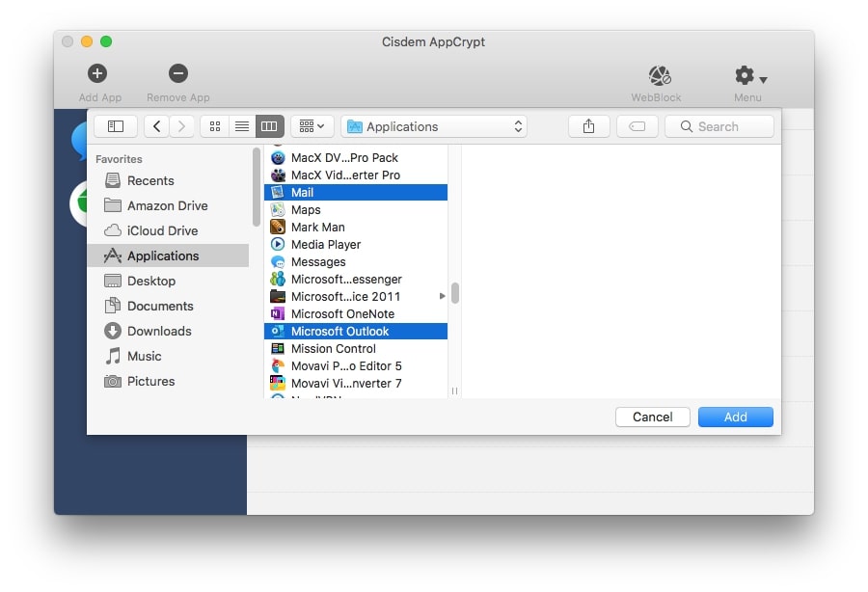Image resolution: width=868 pixels, height=592 pixels.
Task: Click the Remove App minus icon
Action: (178, 73)
